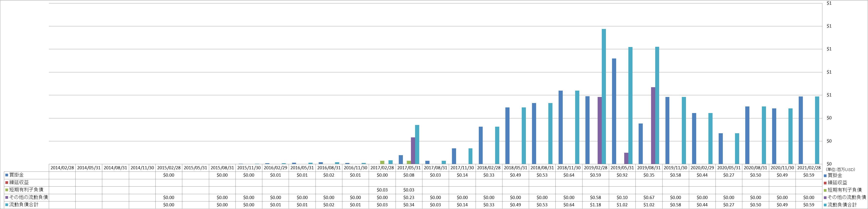
Task: Select the 2017/05/31 date column header
Action: coord(409,168)
